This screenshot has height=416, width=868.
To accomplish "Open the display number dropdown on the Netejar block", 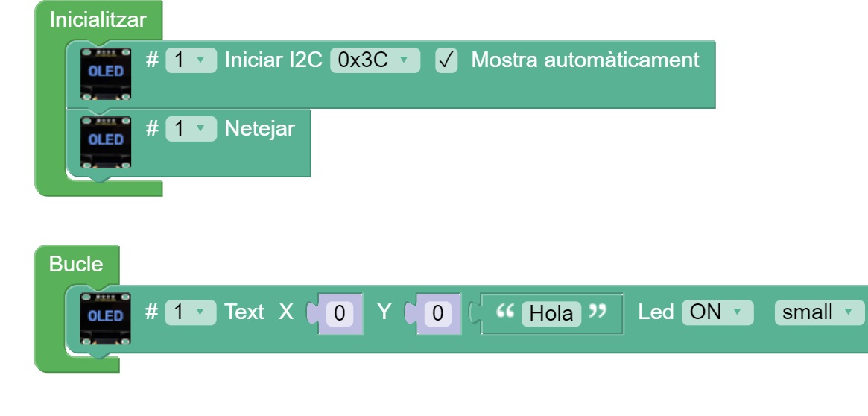I will point(191,129).
